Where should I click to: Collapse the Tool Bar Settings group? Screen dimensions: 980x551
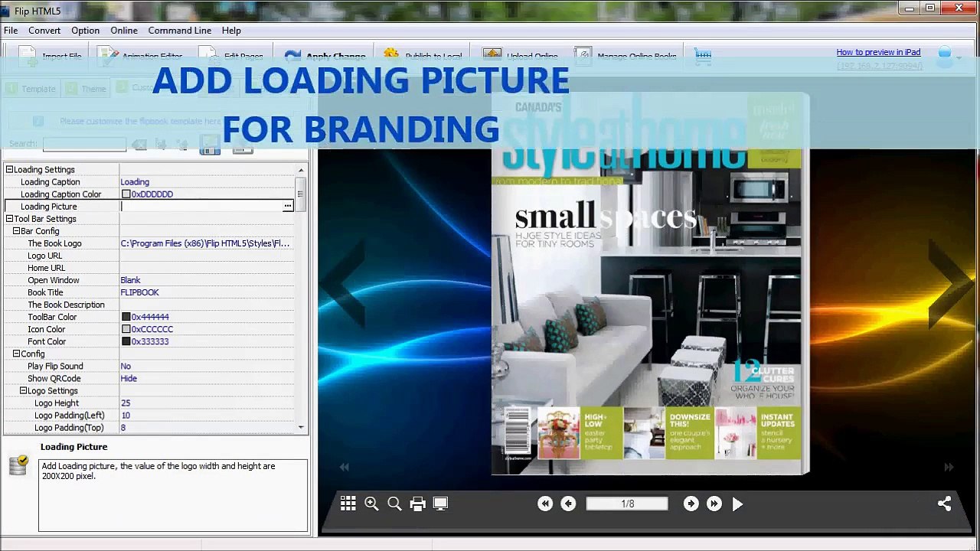click(9, 219)
